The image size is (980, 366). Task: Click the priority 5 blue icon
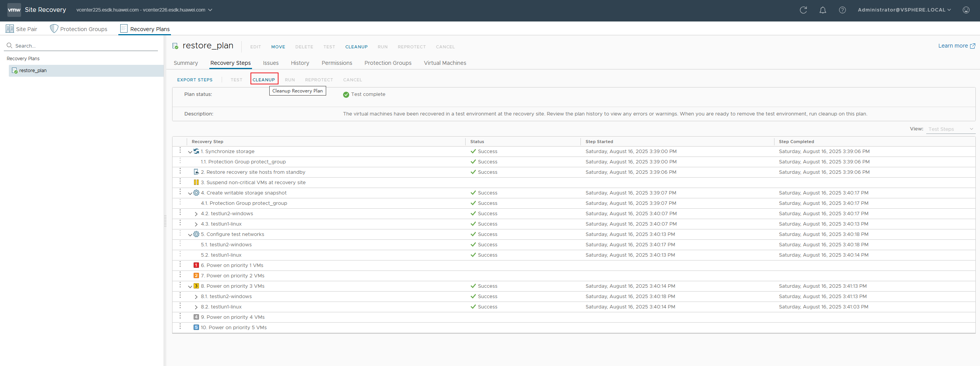196,327
